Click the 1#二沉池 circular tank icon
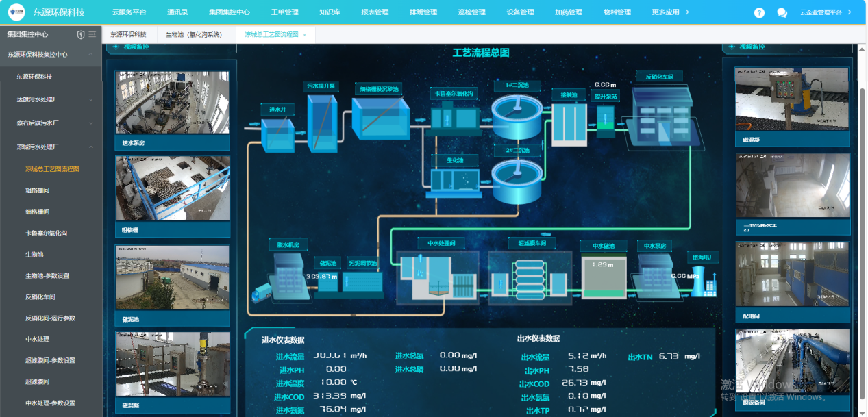Viewport: 868px width, 417px height. [516, 114]
